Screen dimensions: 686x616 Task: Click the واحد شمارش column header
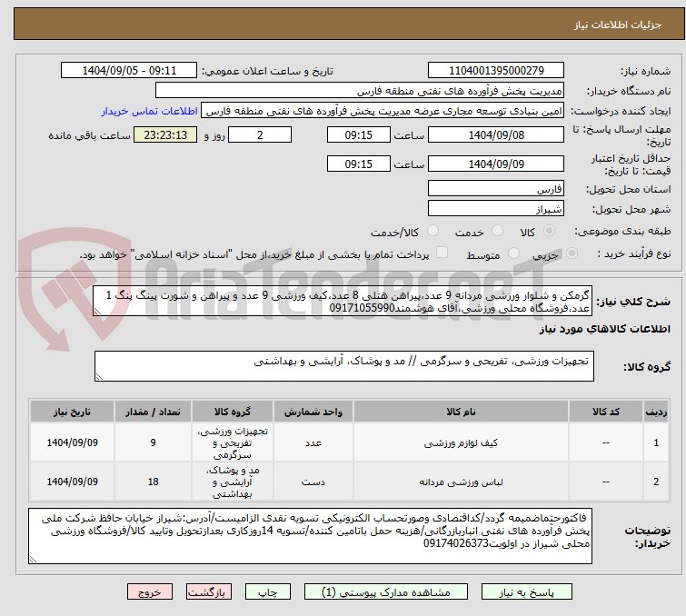tap(313, 412)
